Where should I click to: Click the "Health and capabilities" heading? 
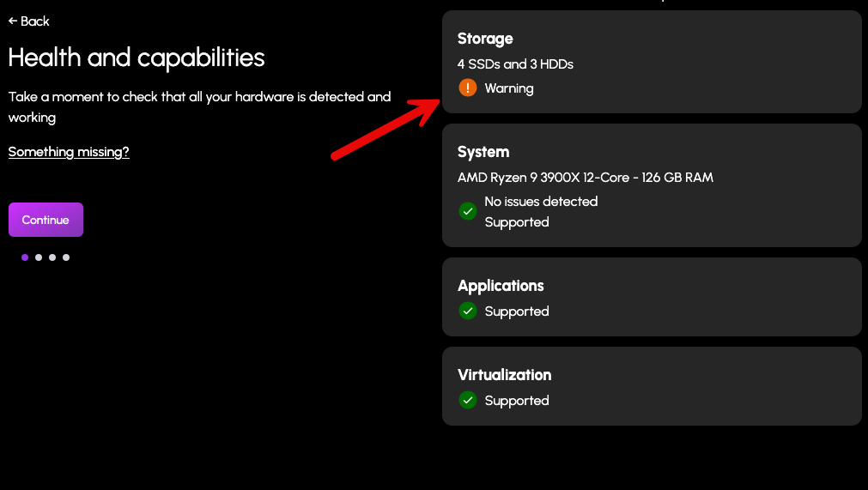click(137, 57)
